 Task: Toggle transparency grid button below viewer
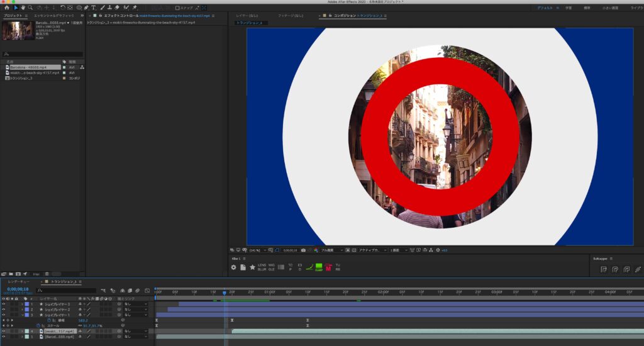[x=354, y=250]
